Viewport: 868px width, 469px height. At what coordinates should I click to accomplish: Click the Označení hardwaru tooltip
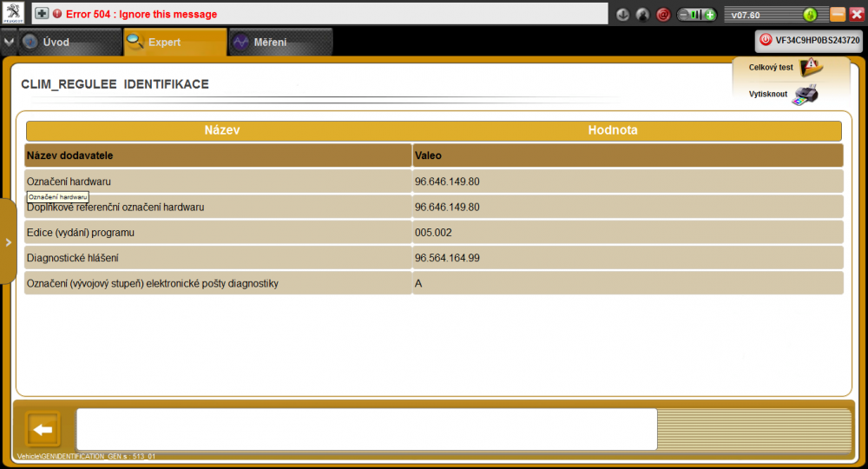point(57,197)
